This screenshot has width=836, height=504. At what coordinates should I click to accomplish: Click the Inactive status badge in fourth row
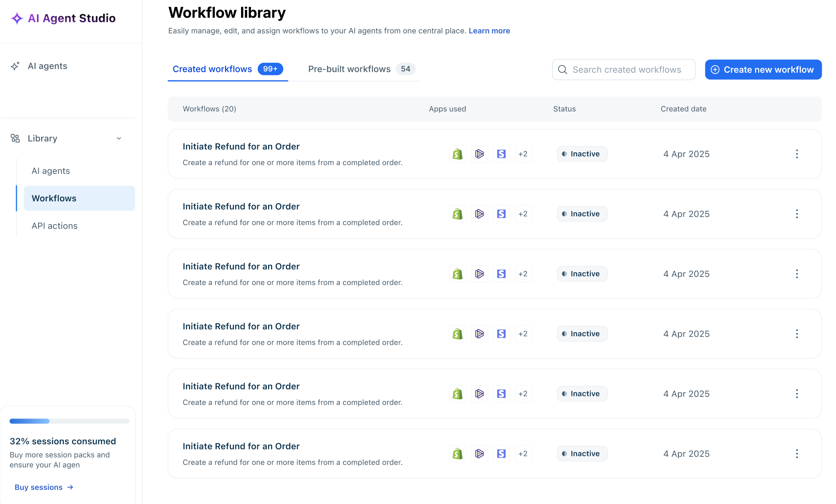coord(582,334)
